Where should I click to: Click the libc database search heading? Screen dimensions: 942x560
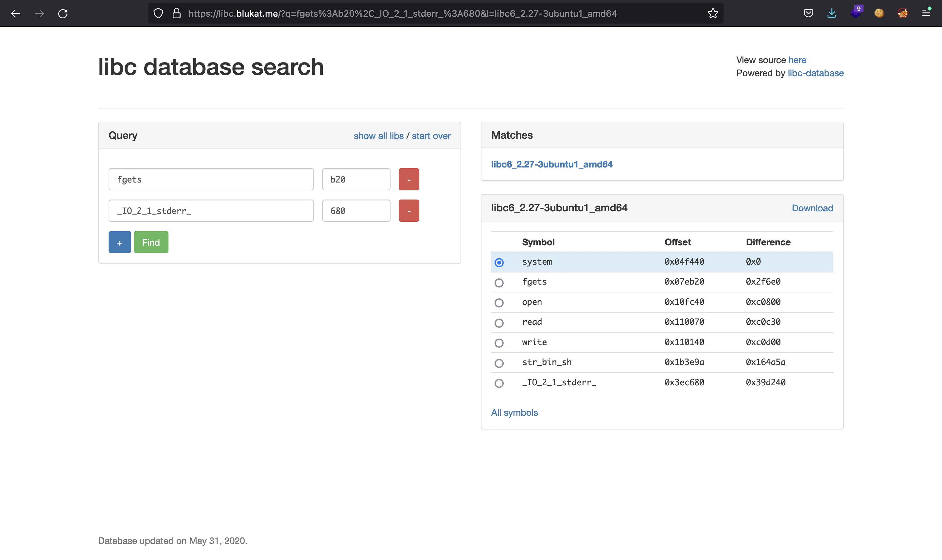point(211,67)
